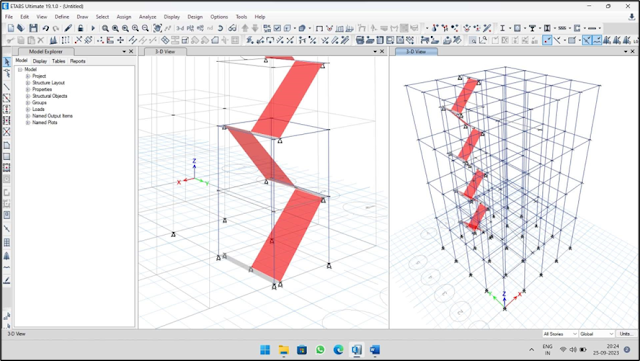Open File Explorer from the taskbar
Image resolution: width=640 pixels, height=361 pixels.
pyautogui.click(x=283, y=350)
